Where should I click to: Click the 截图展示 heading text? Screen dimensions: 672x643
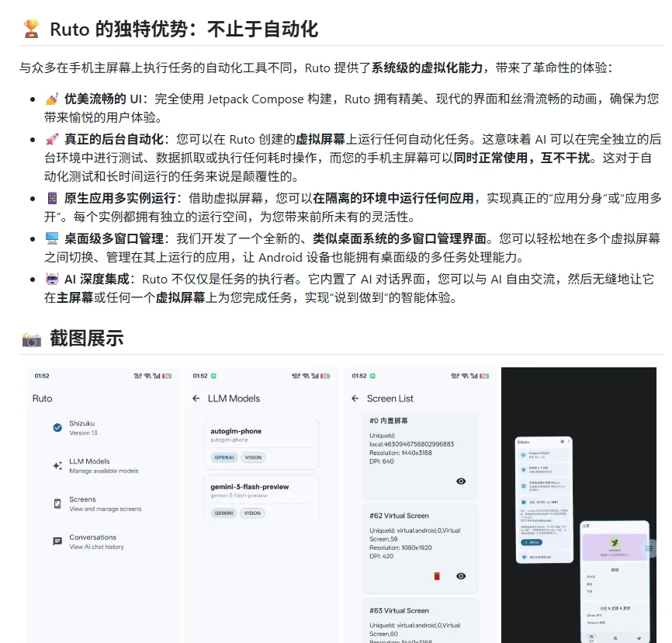(x=87, y=339)
